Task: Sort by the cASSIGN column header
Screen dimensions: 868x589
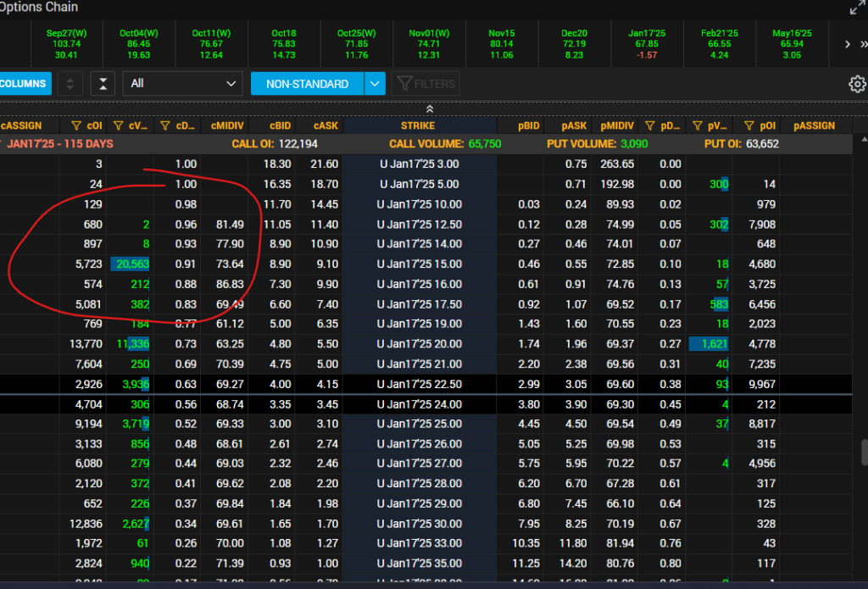Action: [21, 125]
